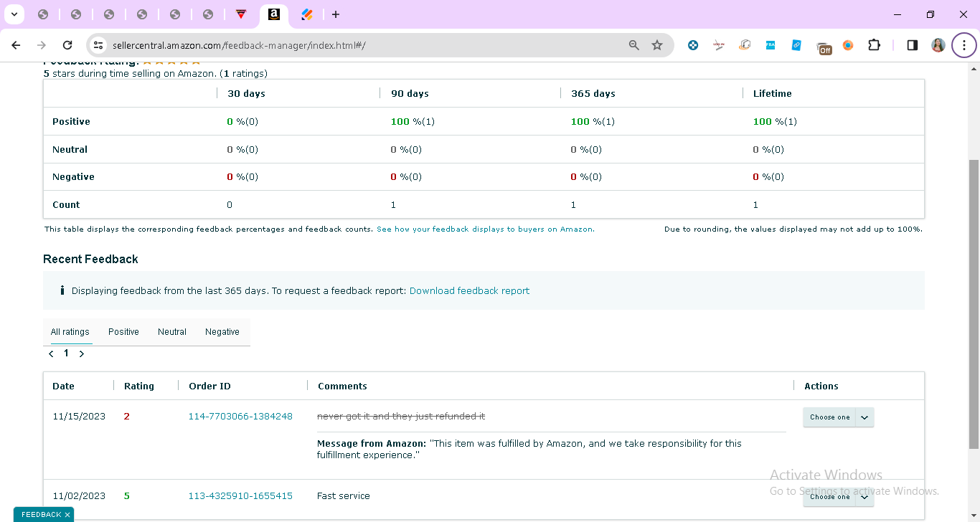Go to the next feedback page arrow

coord(82,353)
